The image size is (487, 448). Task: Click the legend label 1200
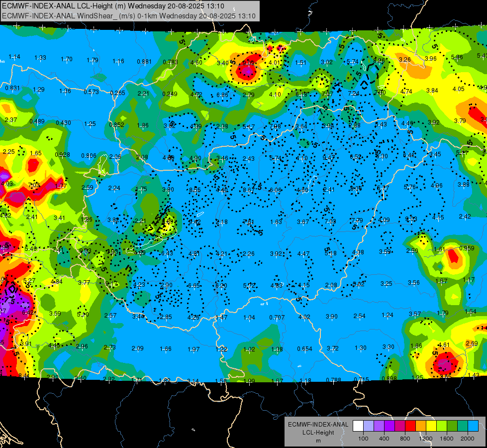(426, 439)
